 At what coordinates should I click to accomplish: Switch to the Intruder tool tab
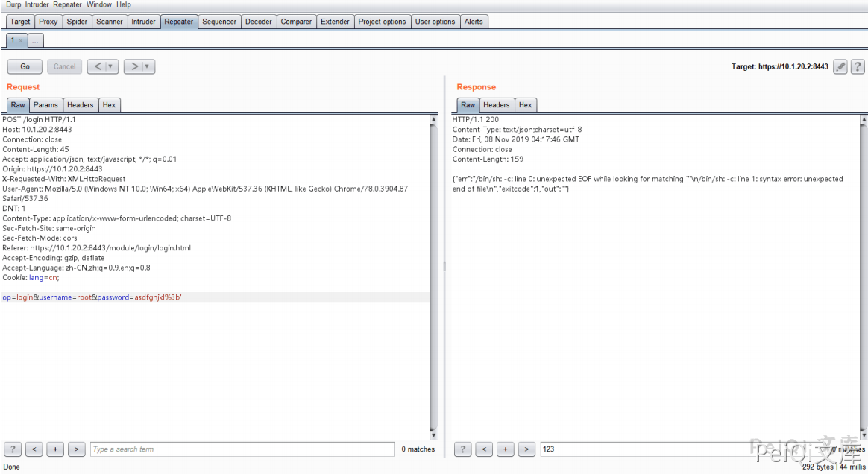[144, 22]
